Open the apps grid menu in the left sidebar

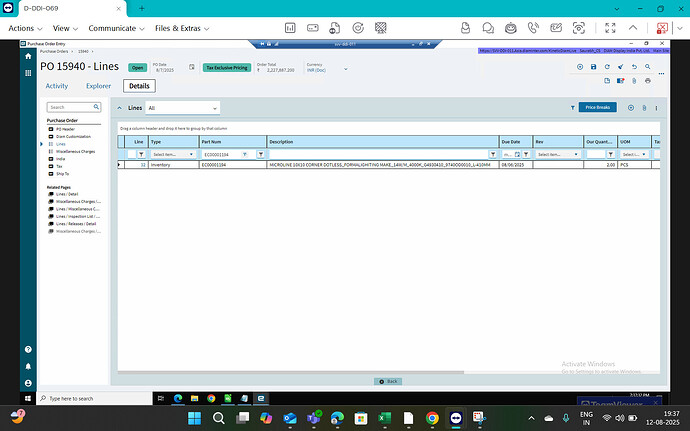pos(28,73)
